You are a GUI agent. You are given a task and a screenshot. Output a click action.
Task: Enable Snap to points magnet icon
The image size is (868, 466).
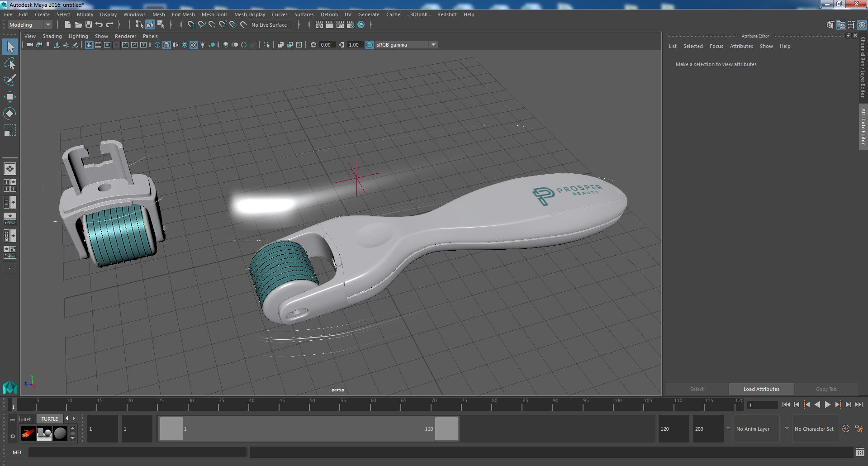click(212, 25)
